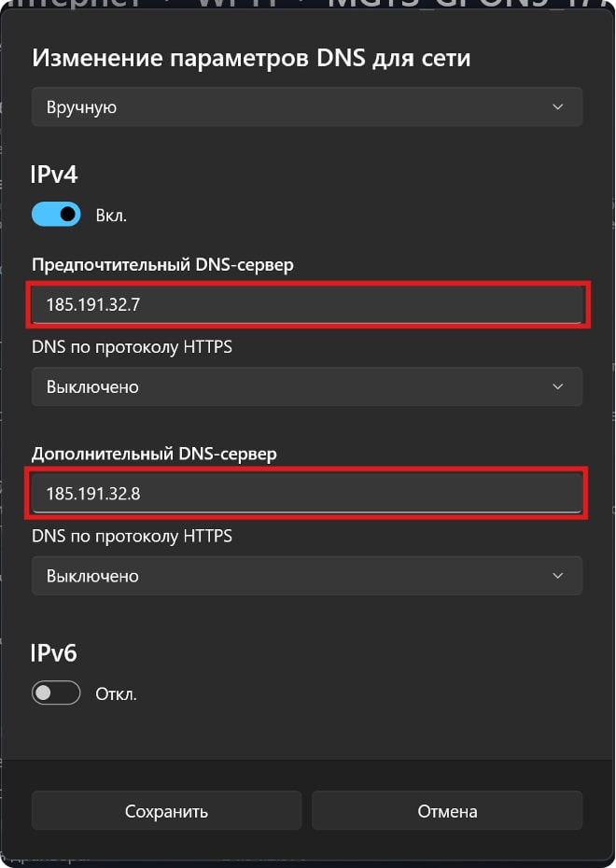Click "DNS по протоколу HTTPS" label below preferred server
The width and height of the screenshot is (616, 868).
click(132, 347)
